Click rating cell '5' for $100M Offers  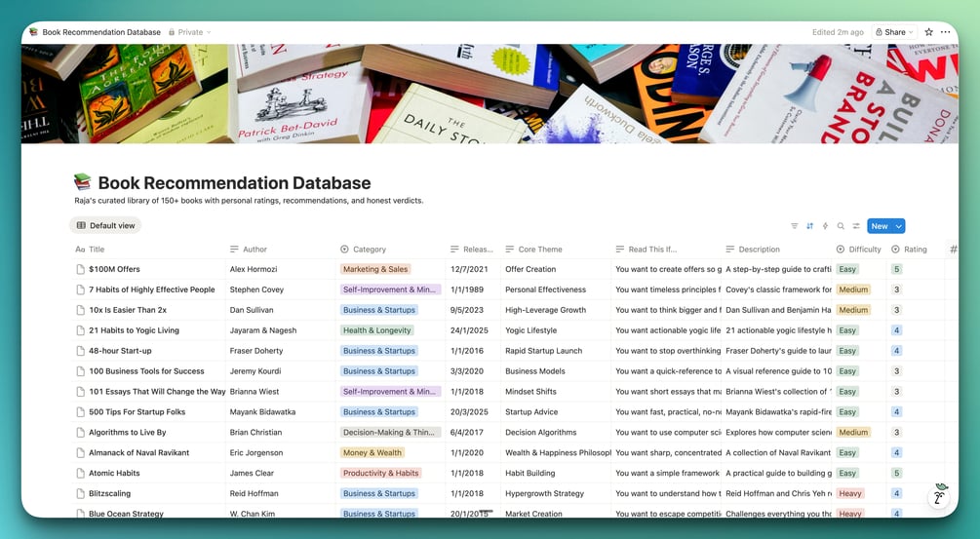click(897, 269)
